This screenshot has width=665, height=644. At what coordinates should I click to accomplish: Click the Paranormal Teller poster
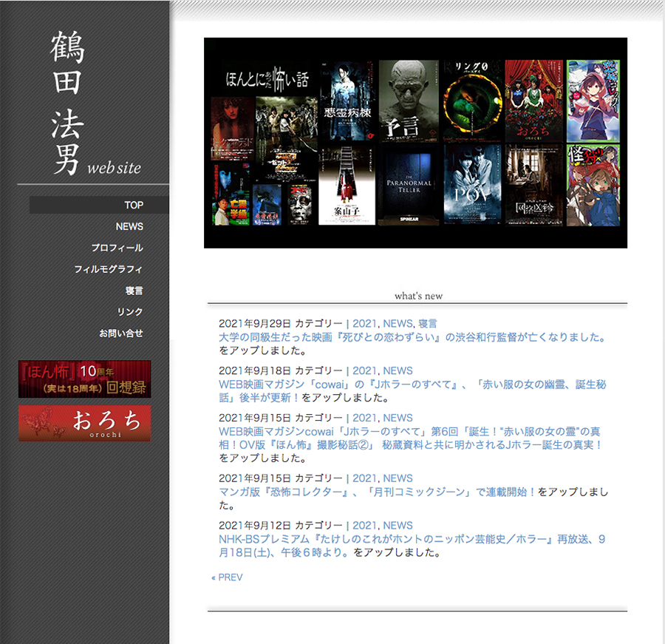click(409, 185)
